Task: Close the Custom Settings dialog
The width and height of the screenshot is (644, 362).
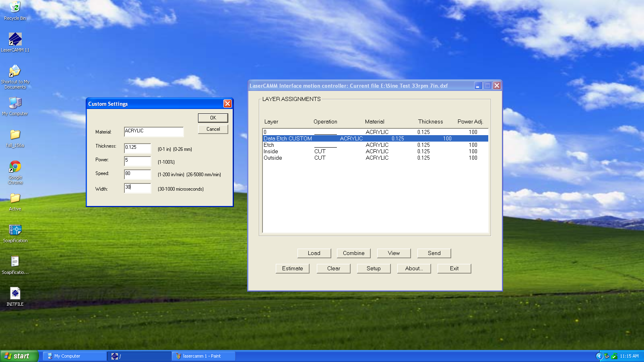Action: (x=227, y=104)
